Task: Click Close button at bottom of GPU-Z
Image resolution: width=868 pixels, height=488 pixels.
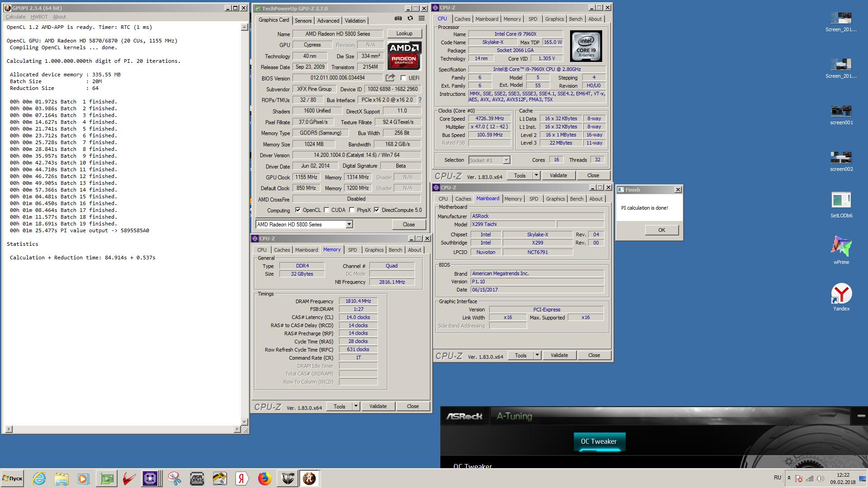Action: tap(409, 224)
